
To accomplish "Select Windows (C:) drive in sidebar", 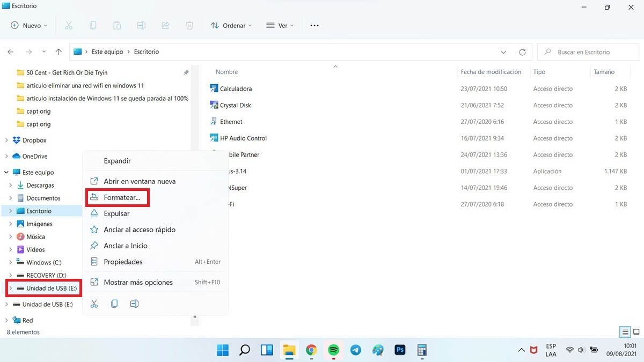I will pyautogui.click(x=43, y=262).
